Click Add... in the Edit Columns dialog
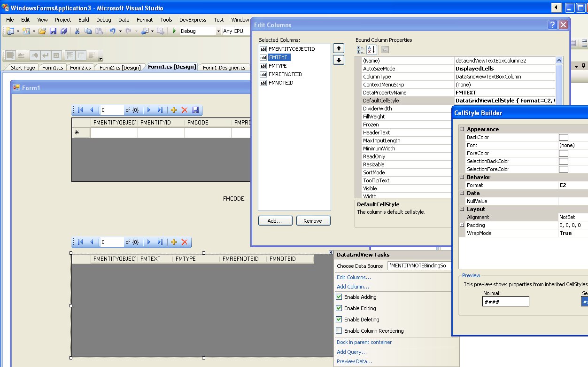 [275, 220]
